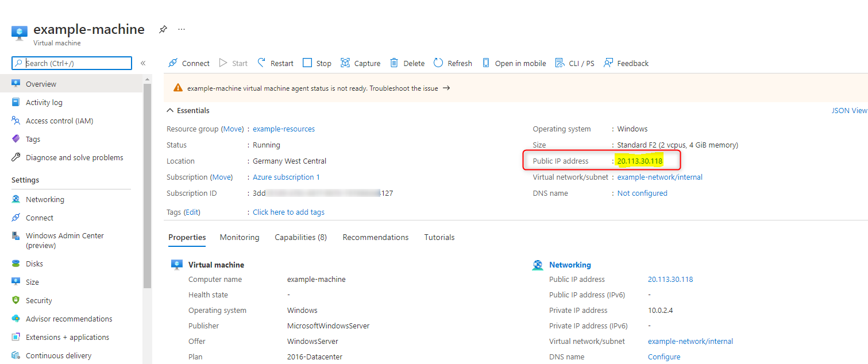The image size is (868, 364).
Task: Click here to add tags link
Action: 288,212
